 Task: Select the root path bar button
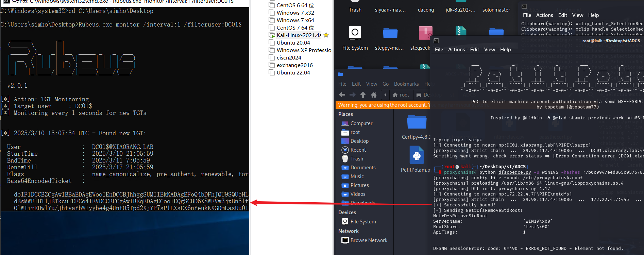coord(401,95)
